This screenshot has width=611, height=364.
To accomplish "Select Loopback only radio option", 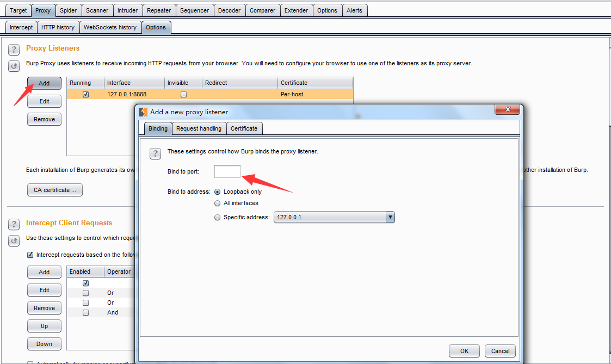I will tap(218, 192).
